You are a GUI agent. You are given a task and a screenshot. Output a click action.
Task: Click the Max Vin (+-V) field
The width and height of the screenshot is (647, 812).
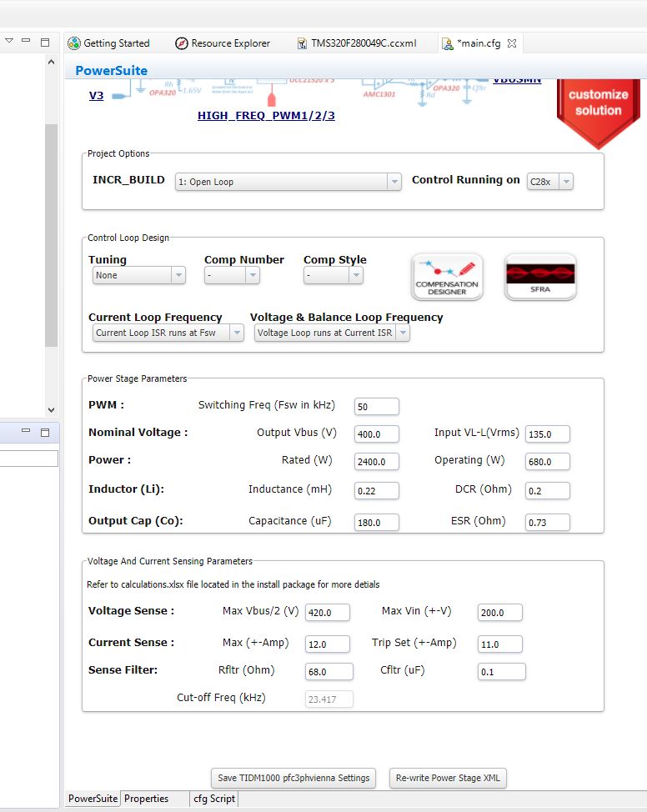tap(500, 612)
